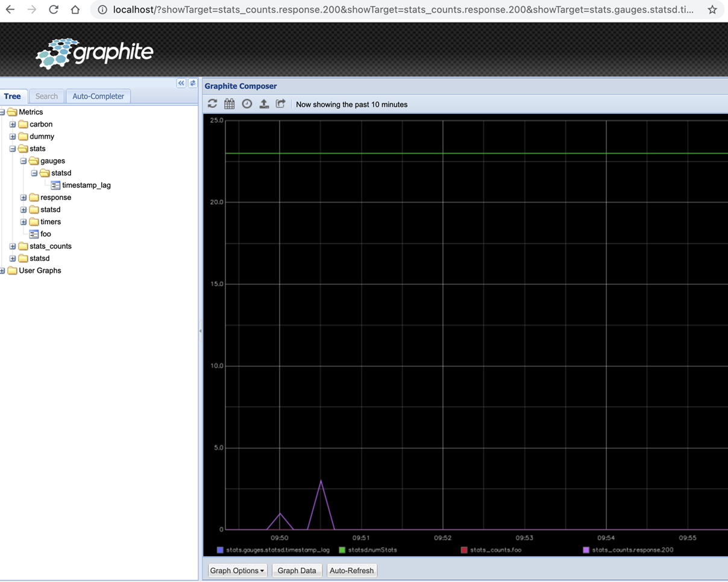728x582 pixels.
Task: Click the Graphite logo
Action: point(95,54)
